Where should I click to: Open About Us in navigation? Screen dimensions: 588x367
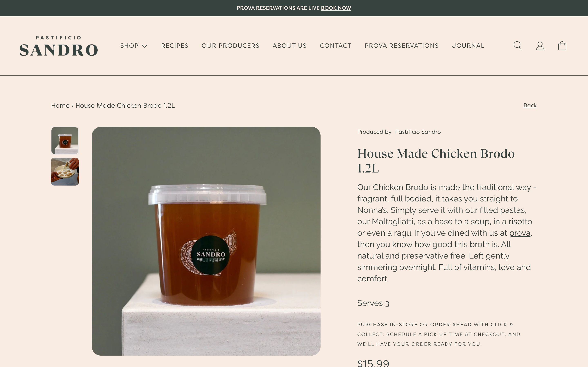[x=289, y=46]
